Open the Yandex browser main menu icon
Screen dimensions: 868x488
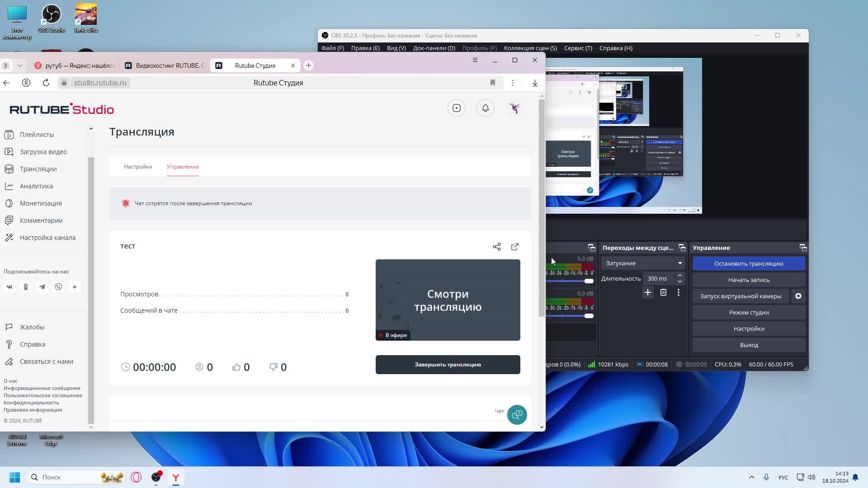coord(475,60)
